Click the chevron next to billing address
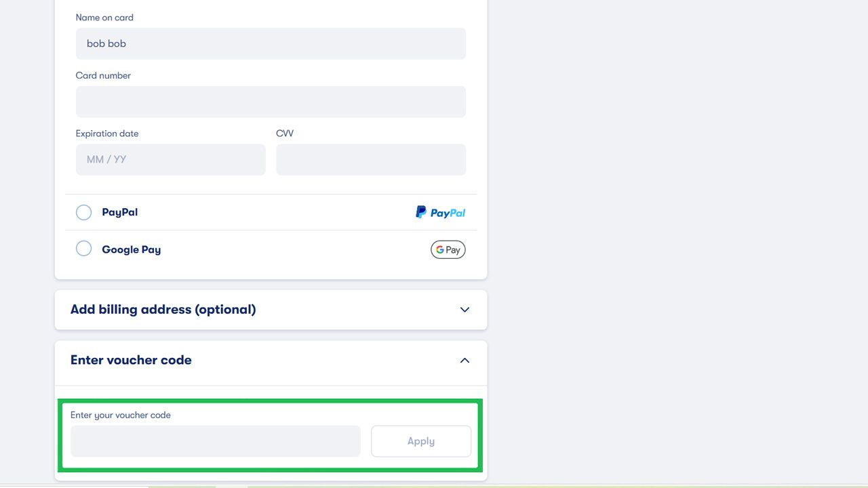Viewport: 868px width, 488px height. coord(465,309)
